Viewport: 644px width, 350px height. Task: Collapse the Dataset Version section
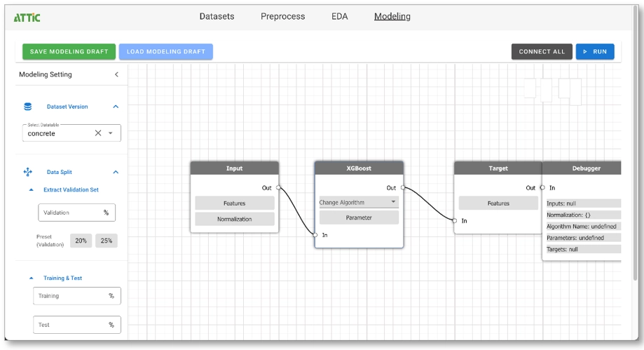[x=116, y=107]
